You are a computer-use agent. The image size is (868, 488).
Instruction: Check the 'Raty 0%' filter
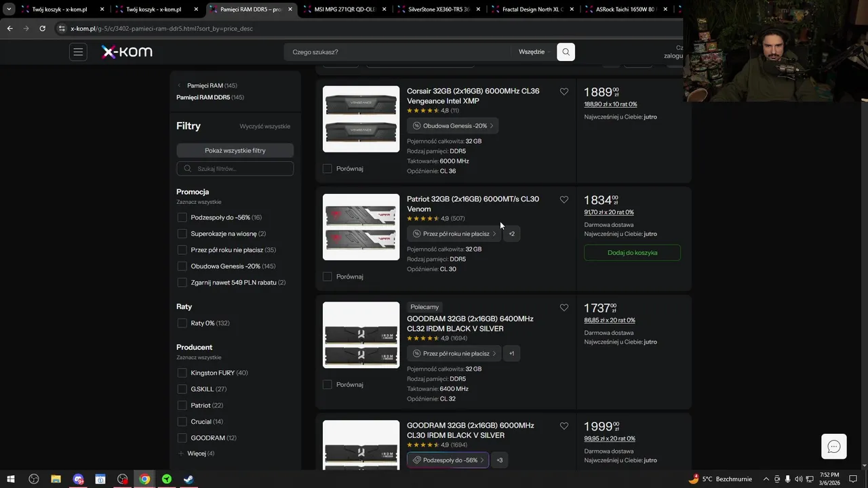182,323
